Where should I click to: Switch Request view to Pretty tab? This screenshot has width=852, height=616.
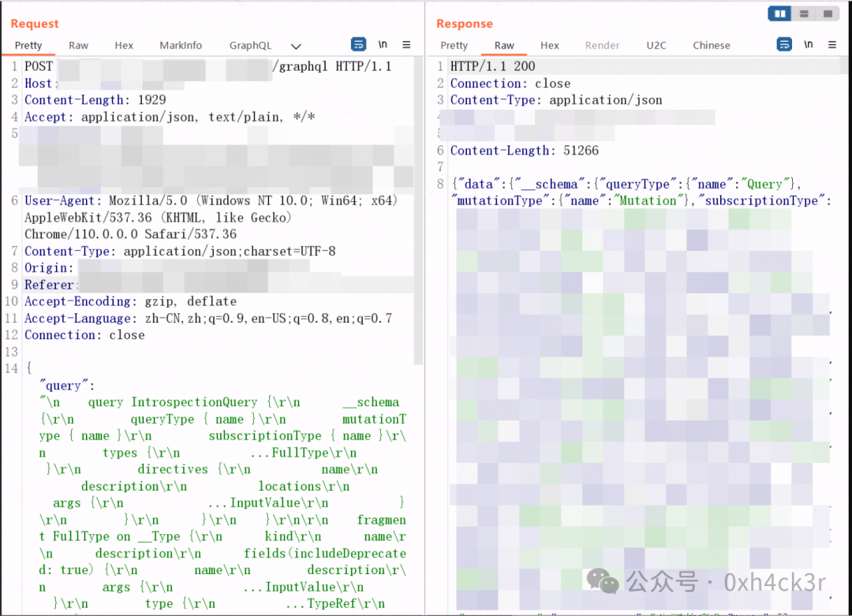tap(28, 46)
